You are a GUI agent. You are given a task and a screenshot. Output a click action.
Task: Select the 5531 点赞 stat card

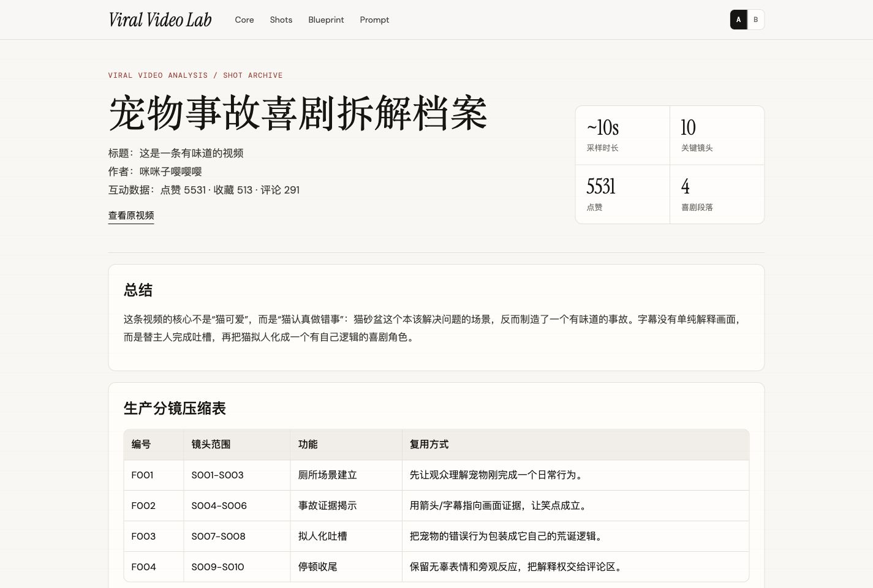(622, 194)
